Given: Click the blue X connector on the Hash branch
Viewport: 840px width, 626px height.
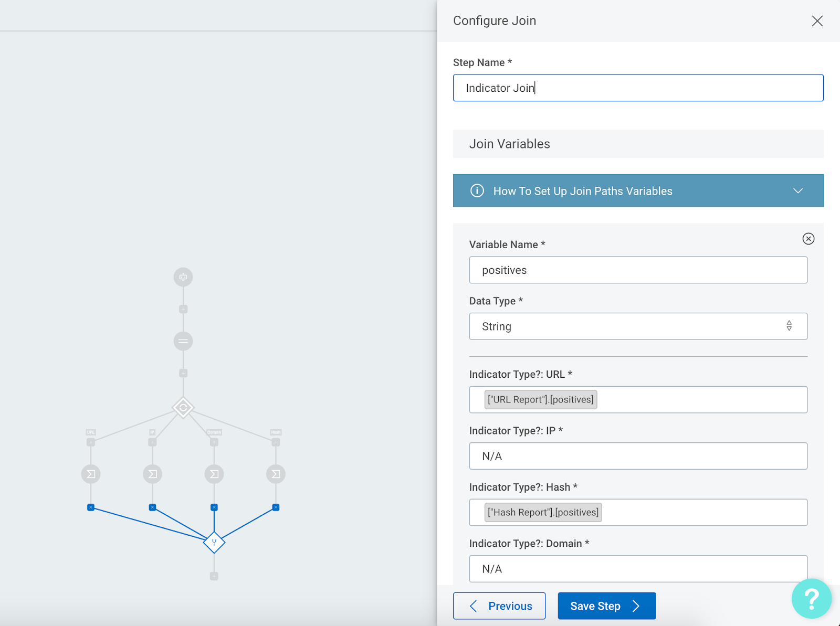Looking at the screenshot, I should [x=276, y=507].
